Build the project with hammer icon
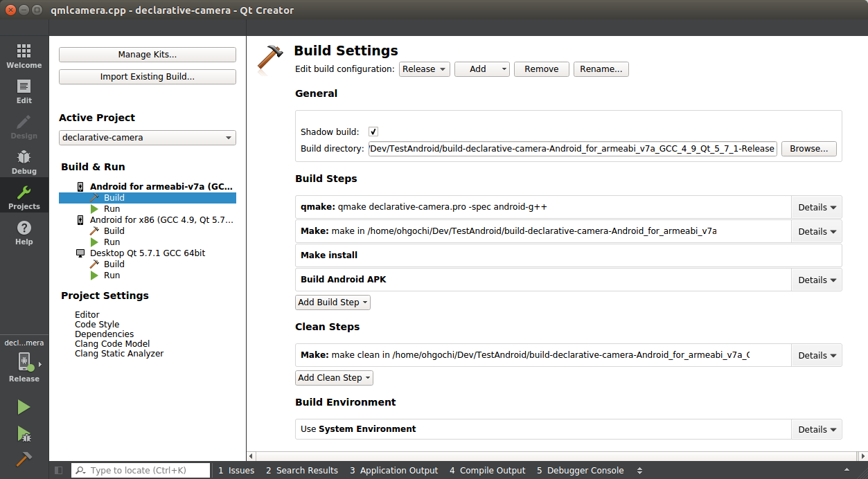Image resolution: width=868 pixels, height=479 pixels. 24,460
